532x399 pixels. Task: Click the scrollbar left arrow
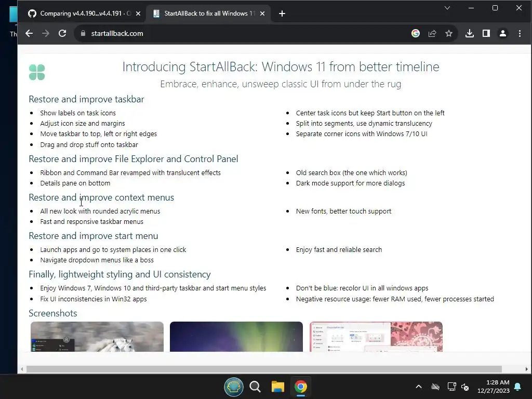point(22,369)
